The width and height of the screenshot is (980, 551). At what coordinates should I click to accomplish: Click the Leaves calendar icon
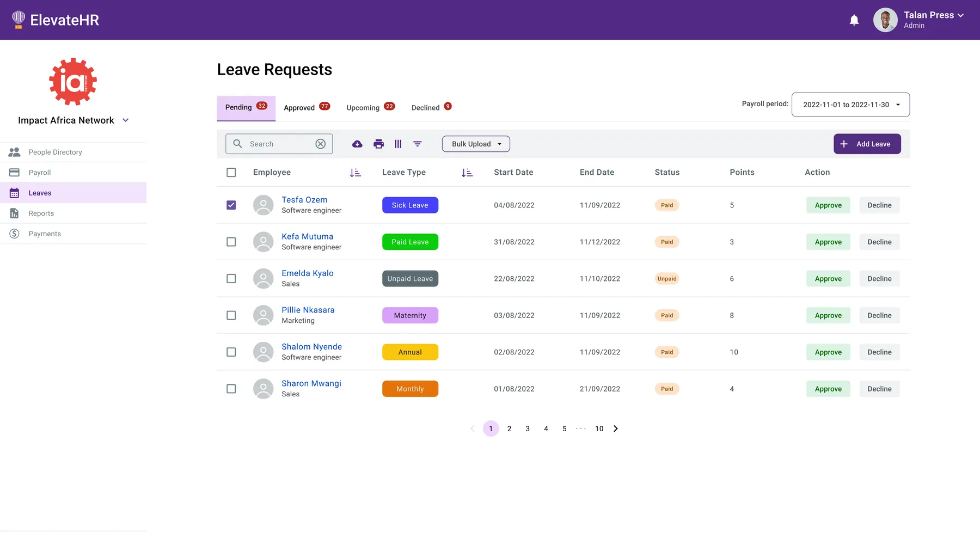(x=15, y=193)
